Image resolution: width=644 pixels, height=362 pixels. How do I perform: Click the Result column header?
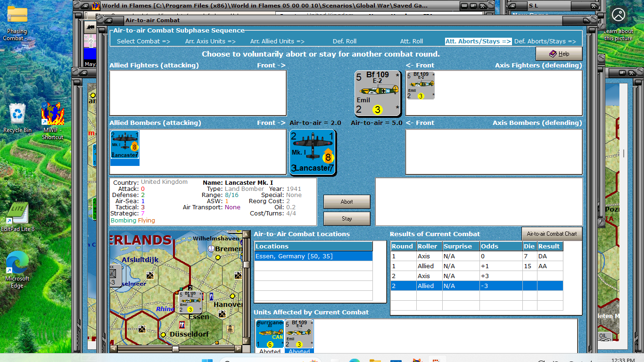point(550,246)
